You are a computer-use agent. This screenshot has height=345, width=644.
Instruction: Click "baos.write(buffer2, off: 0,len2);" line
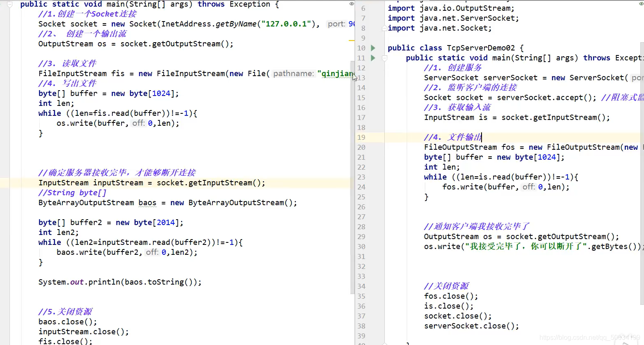tap(127, 252)
